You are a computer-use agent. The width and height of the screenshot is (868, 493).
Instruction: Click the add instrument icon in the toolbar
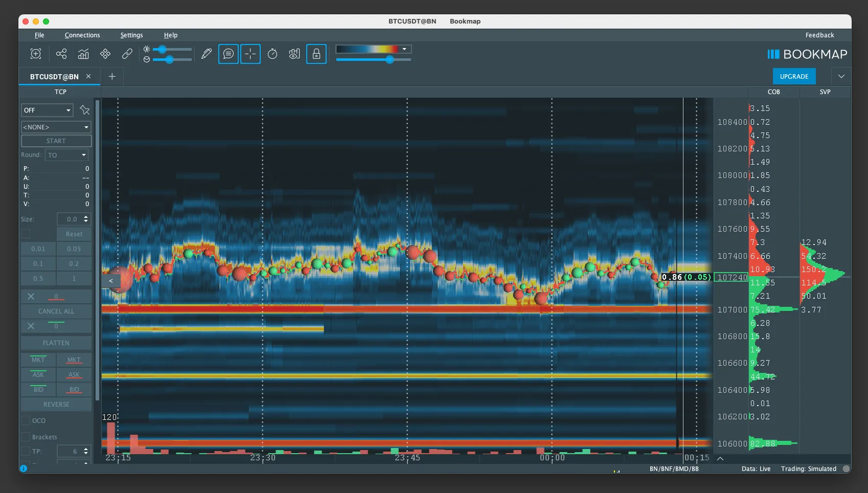pyautogui.click(x=36, y=54)
